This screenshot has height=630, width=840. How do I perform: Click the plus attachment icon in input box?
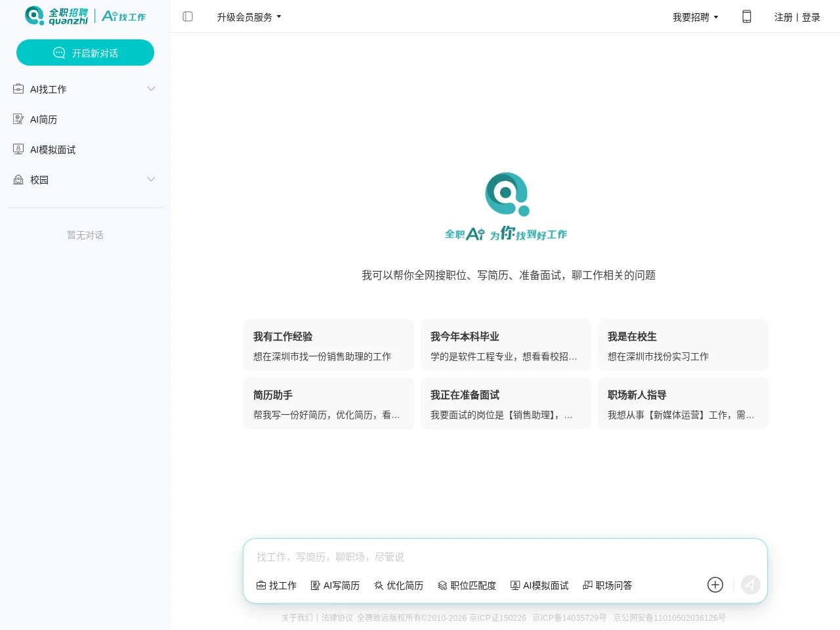715,585
